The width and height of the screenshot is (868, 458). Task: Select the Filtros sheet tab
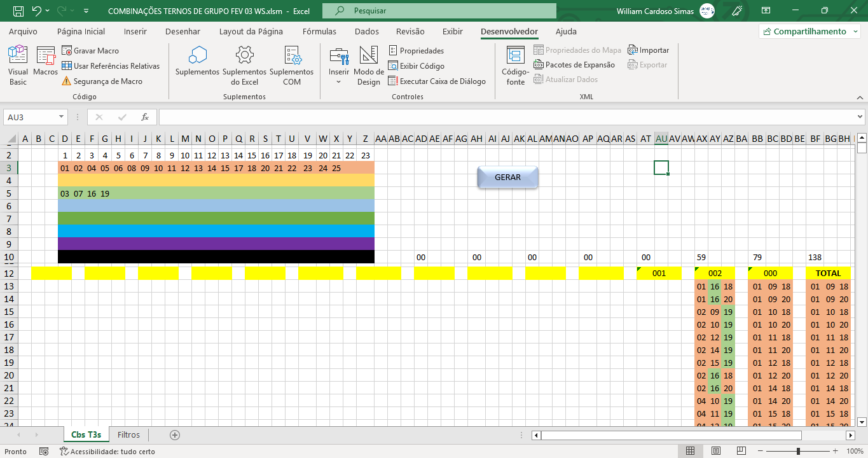coord(128,434)
